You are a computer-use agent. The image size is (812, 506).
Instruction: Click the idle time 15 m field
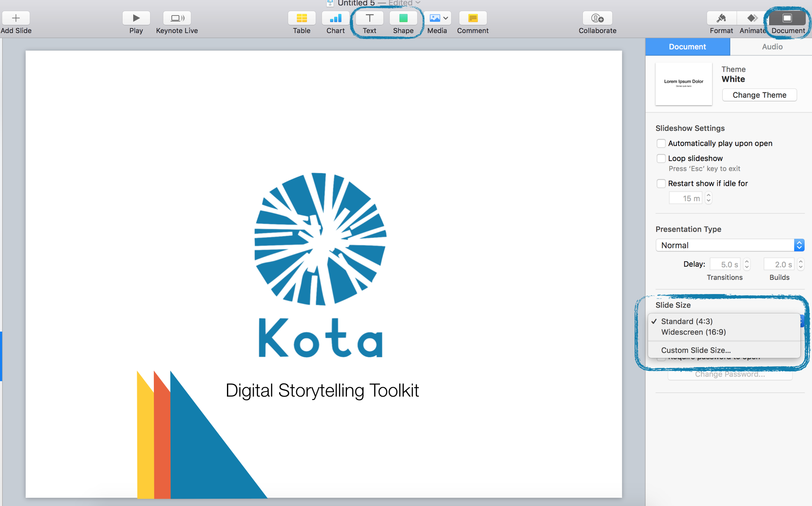685,198
